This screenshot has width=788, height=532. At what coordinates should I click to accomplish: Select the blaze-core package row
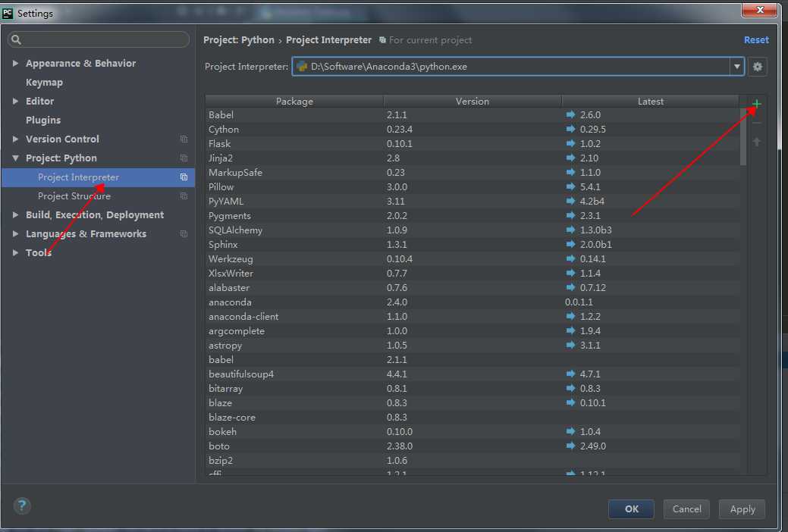click(x=472, y=418)
